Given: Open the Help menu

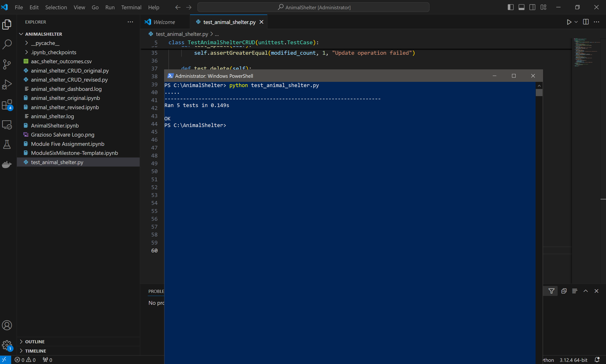Looking at the screenshot, I should pos(153,7).
